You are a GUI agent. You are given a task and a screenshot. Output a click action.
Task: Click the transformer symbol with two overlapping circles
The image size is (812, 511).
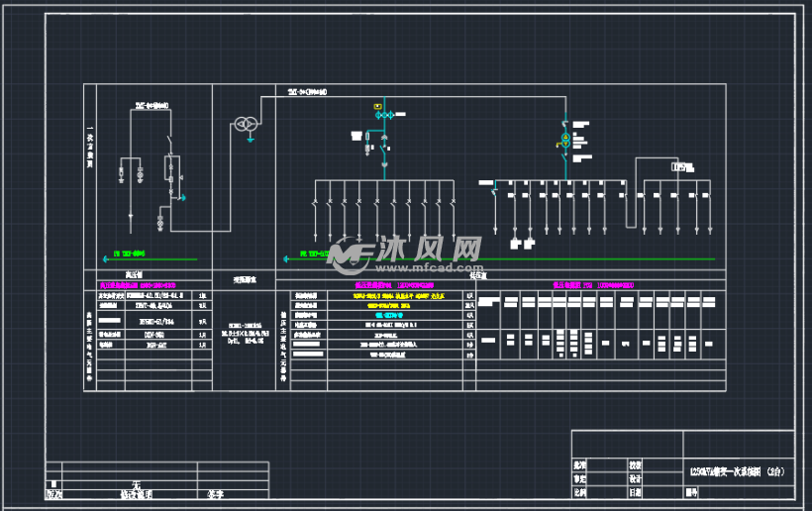point(243,124)
